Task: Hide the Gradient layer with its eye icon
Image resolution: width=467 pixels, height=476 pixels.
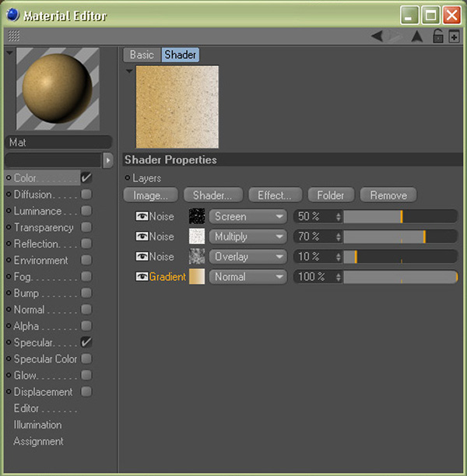Action: tap(142, 277)
